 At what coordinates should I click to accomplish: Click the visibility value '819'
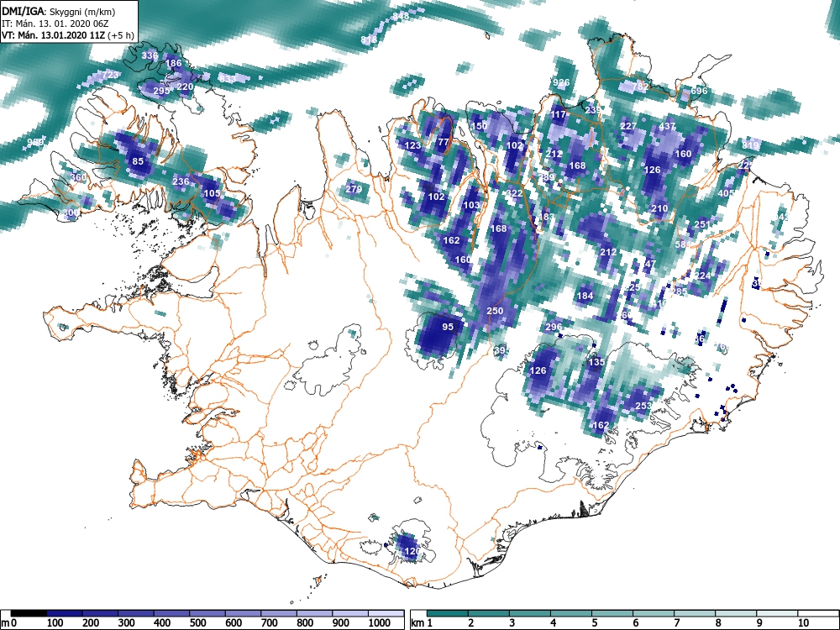pos(750,145)
